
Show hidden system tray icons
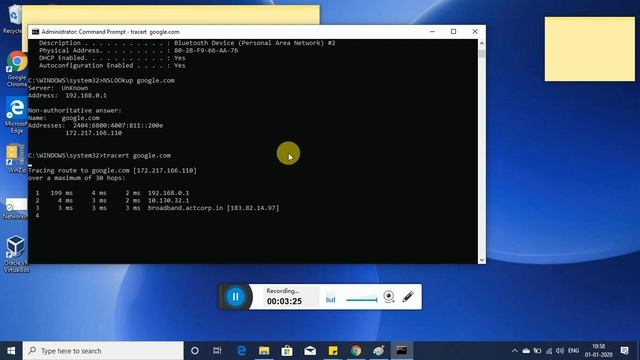pos(514,351)
